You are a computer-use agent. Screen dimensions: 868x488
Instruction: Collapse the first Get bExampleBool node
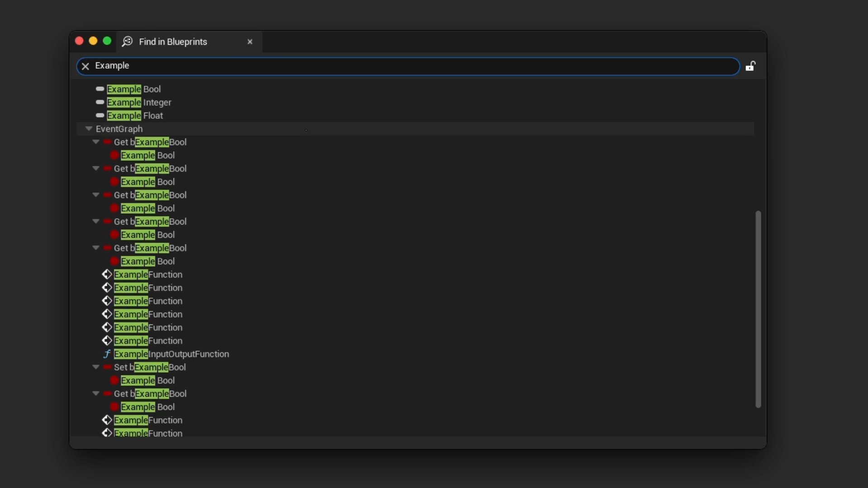[x=96, y=142]
